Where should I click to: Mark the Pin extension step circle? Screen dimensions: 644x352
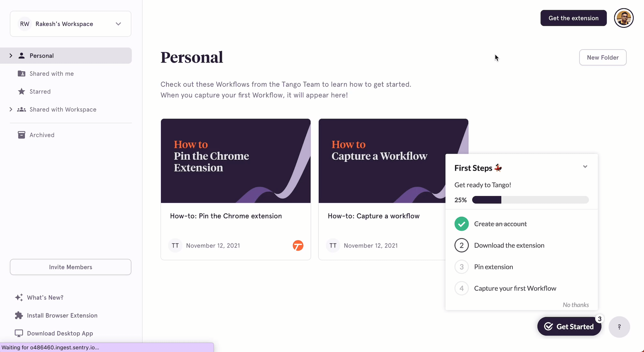coord(461,267)
